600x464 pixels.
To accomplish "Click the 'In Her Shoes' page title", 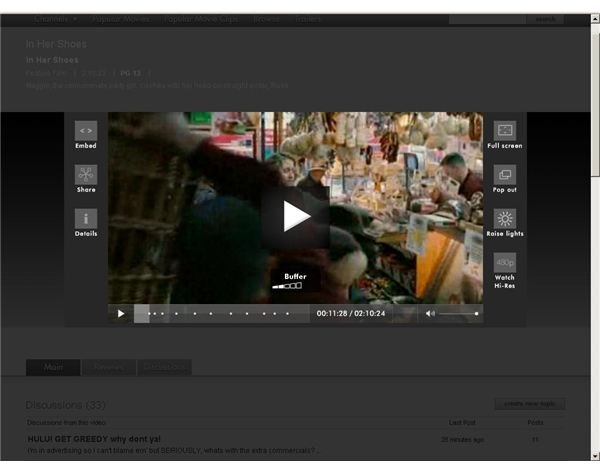I will pos(56,44).
